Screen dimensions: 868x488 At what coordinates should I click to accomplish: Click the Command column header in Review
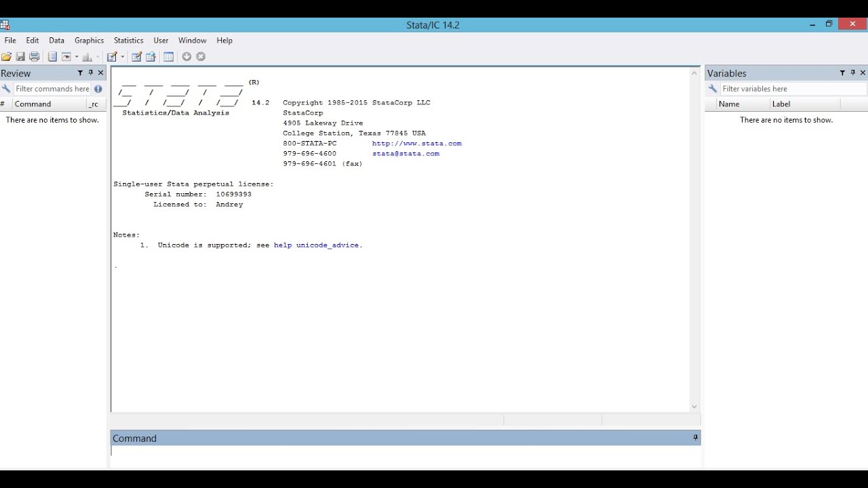(48, 104)
